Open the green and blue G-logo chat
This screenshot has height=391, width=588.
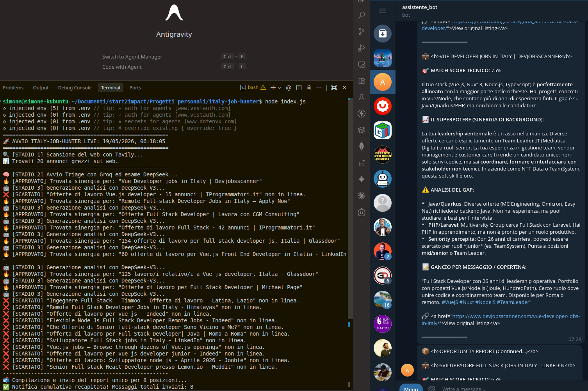tap(383, 130)
